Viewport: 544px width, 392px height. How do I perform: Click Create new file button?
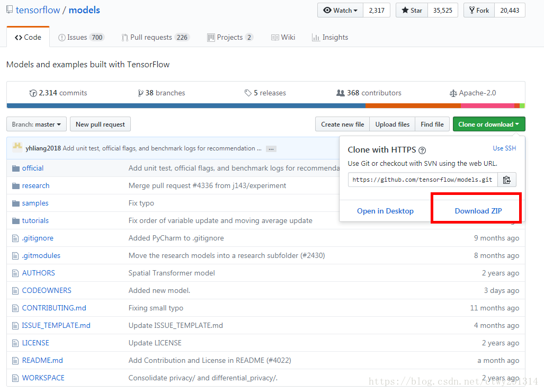coord(342,124)
